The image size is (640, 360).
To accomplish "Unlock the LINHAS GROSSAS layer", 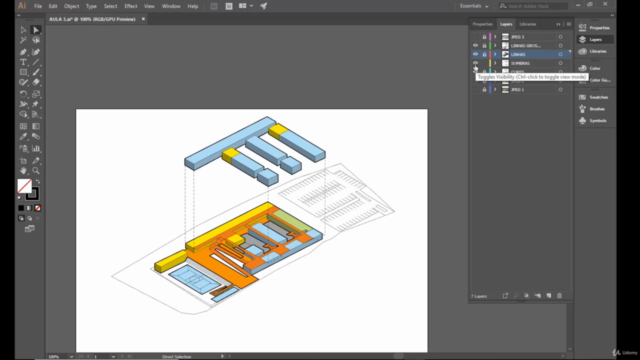I will [484, 46].
